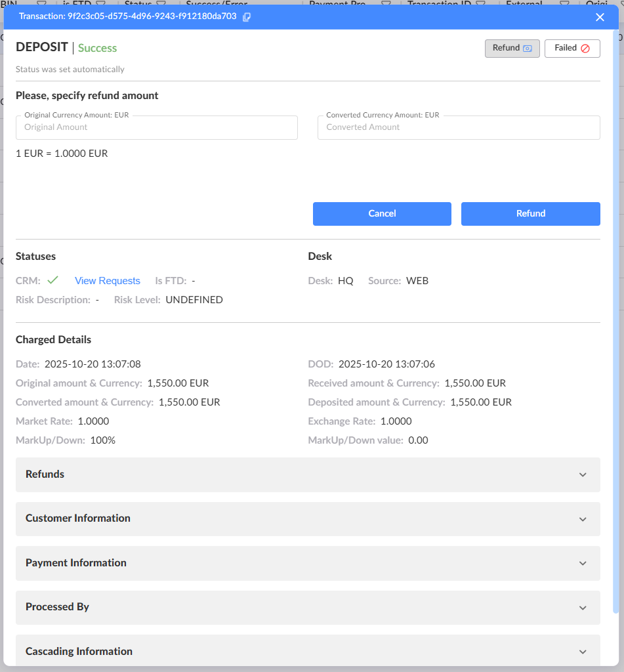The image size is (624, 672).
Task: Submit with the blue Refund button
Action: coord(530,214)
